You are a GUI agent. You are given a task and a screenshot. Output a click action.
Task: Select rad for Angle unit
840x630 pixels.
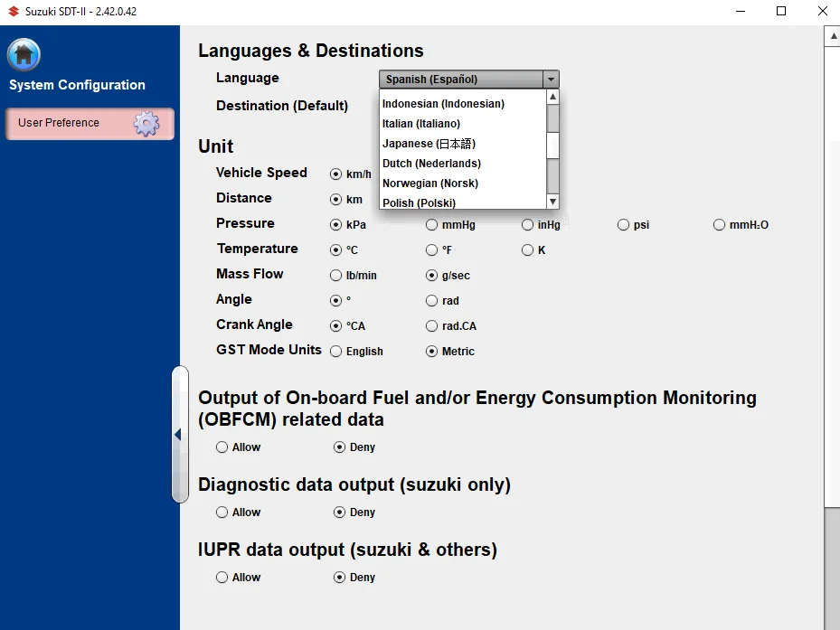(432, 301)
